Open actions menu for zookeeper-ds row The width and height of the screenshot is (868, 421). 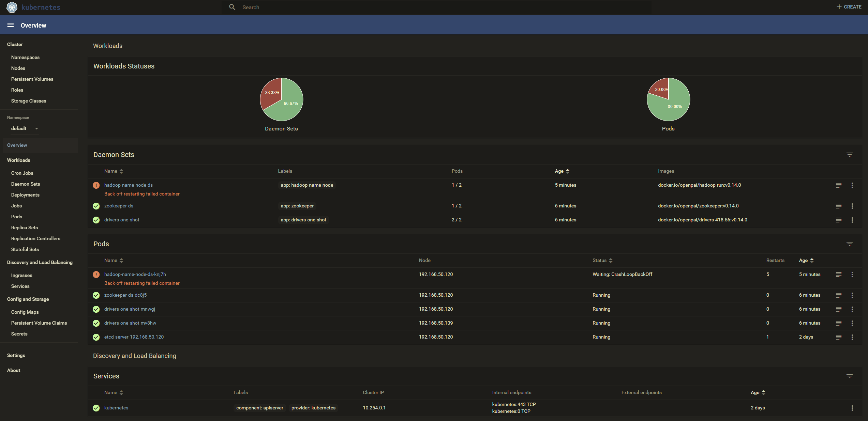pyautogui.click(x=852, y=206)
